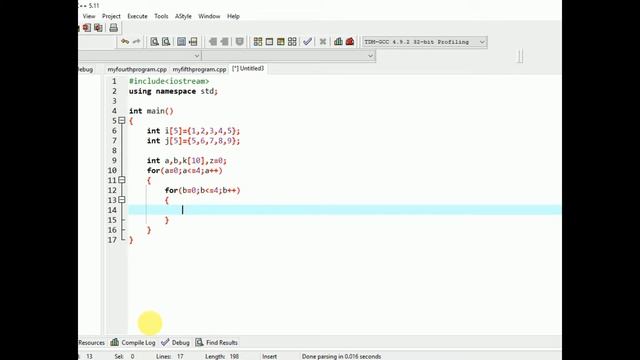This screenshot has width=640, height=360.
Task: Click the 'for(a=0;a<=4;a++)' line
Action: 184,171
